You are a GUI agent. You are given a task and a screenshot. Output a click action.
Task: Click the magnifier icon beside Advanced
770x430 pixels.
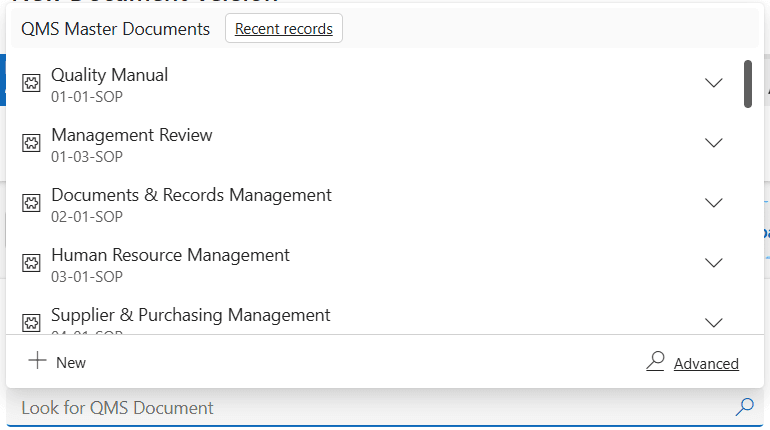click(x=655, y=361)
